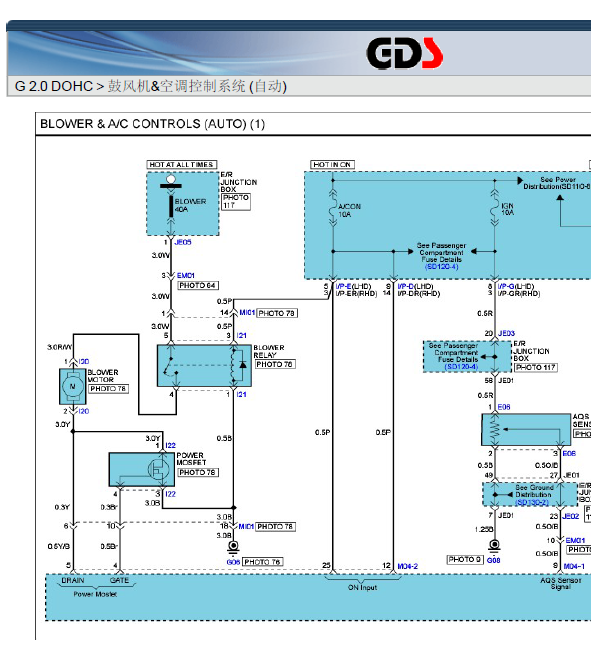Click the G08 ground symbol
The height and width of the screenshot is (650, 591).
click(494, 546)
